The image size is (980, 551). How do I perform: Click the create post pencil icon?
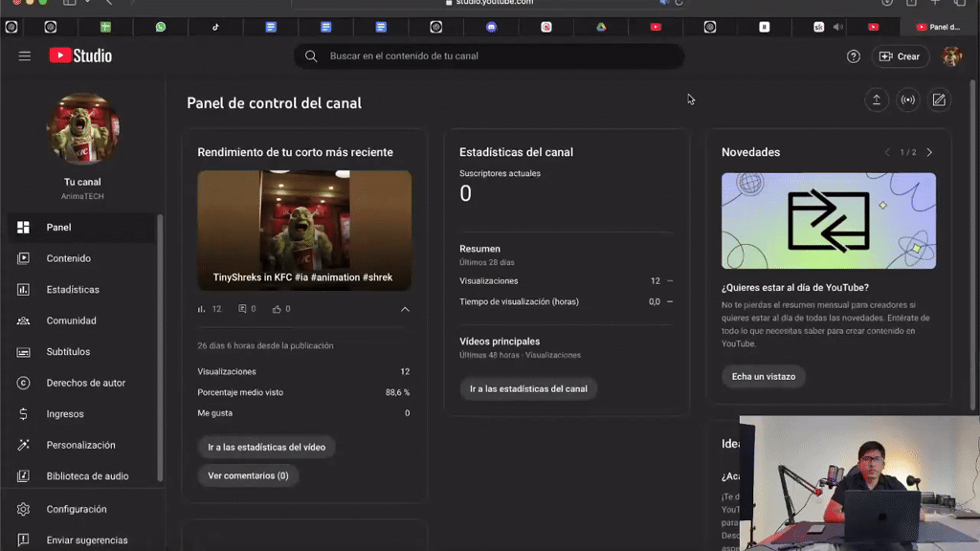click(x=939, y=99)
